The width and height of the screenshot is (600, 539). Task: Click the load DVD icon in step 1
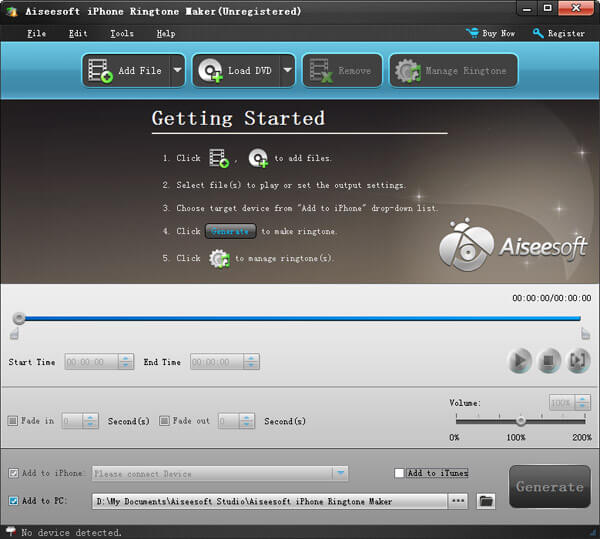[258, 158]
